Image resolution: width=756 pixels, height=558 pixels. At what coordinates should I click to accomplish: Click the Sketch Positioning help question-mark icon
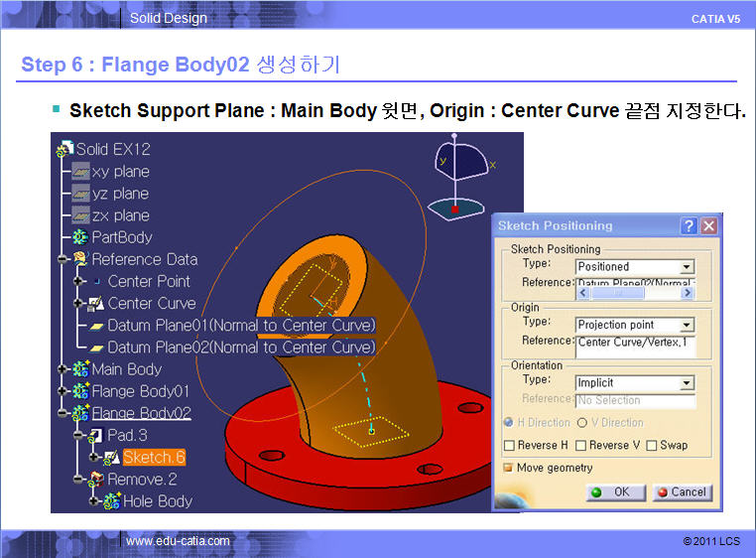(689, 225)
